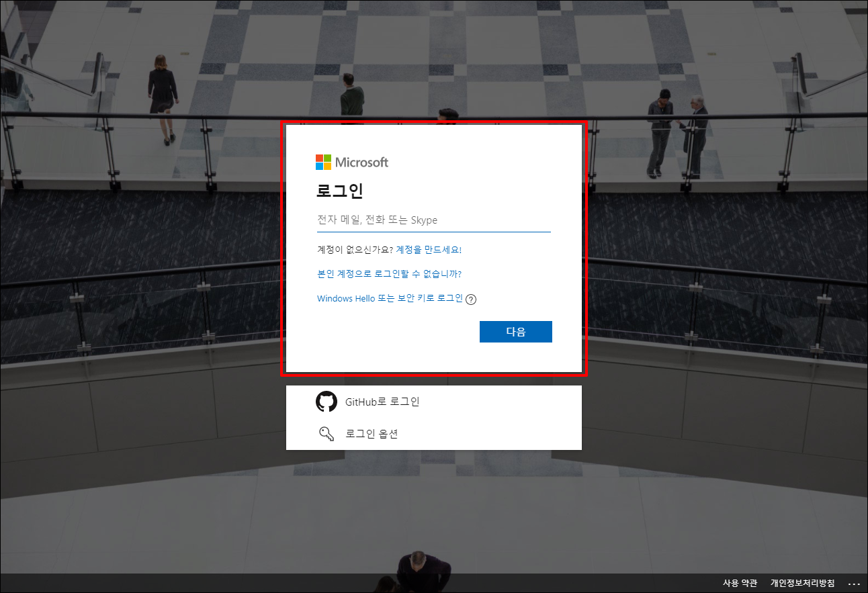Click the Microsoft logo in sign-in box
This screenshot has width=868, height=593.
click(352, 162)
